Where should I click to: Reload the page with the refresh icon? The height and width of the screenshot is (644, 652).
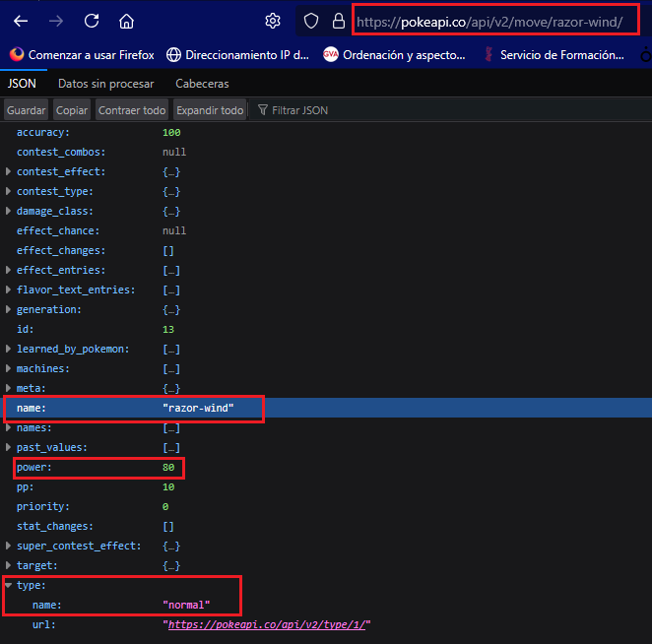click(x=92, y=21)
